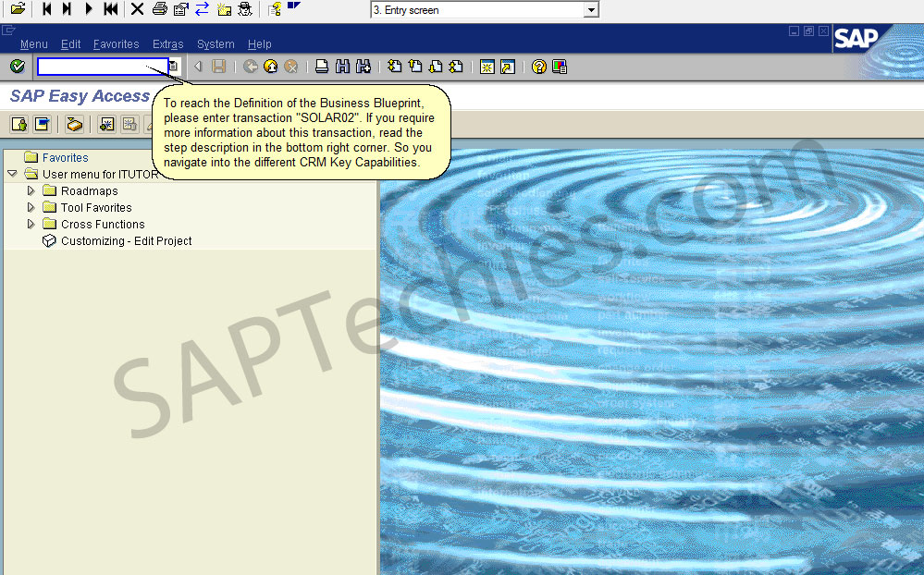
Task: Click the play arrow in tutor toolbar
Action: (x=89, y=9)
